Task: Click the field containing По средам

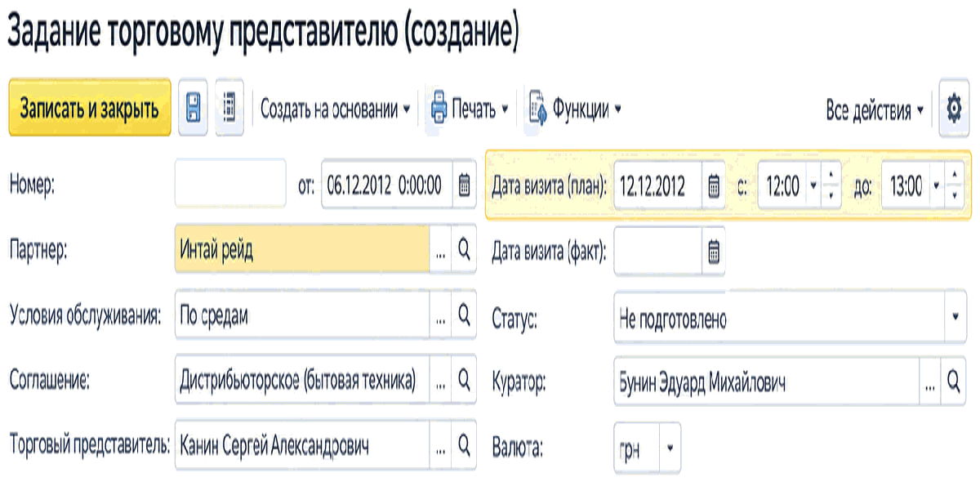Action: 303,315
